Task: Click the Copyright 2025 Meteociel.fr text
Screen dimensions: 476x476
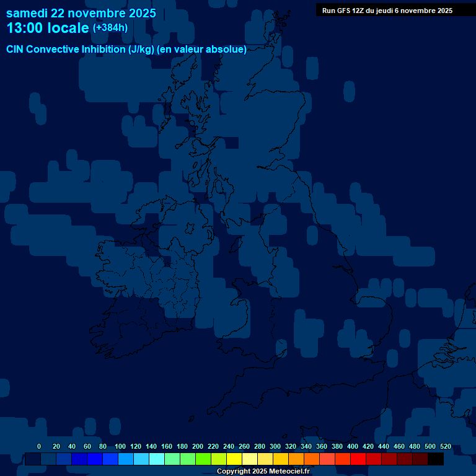Action: tap(263, 472)
